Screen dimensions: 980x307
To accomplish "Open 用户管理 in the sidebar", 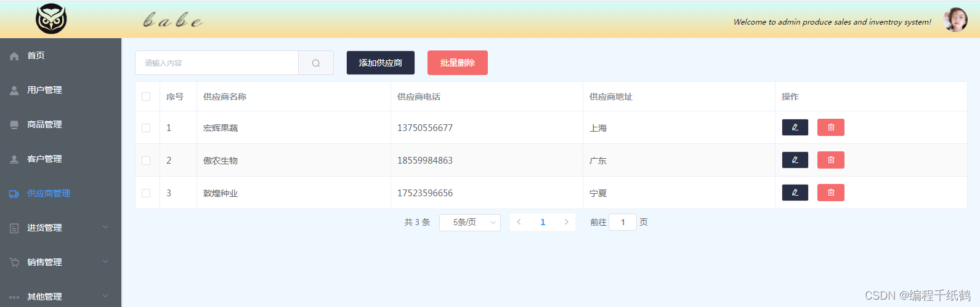I will point(60,90).
